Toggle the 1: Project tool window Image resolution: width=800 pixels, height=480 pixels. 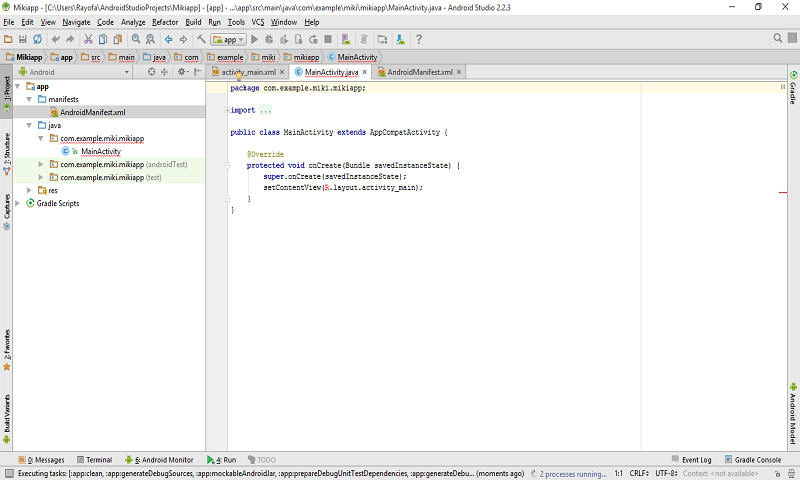pos(7,93)
